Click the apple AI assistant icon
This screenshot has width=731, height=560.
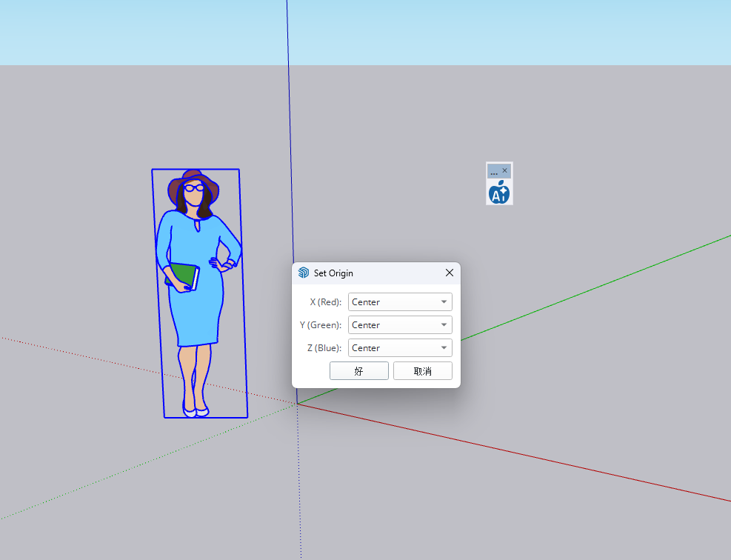coord(499,193)
